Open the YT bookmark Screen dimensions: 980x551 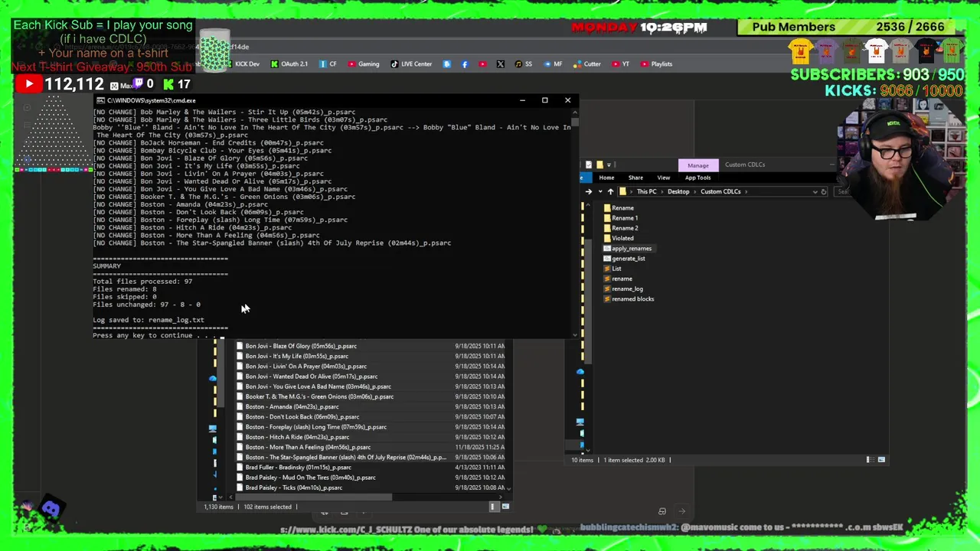tap(621, 64)
